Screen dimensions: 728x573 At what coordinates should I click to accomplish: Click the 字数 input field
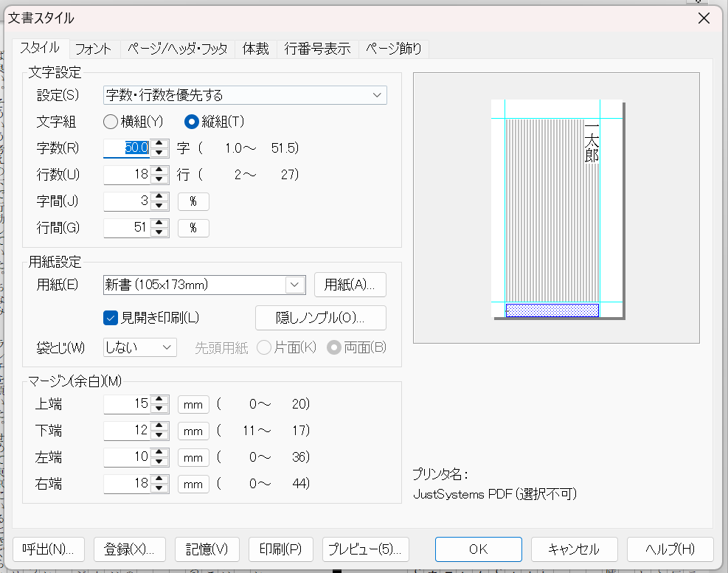pyautogui.click(x=126, y=147)
